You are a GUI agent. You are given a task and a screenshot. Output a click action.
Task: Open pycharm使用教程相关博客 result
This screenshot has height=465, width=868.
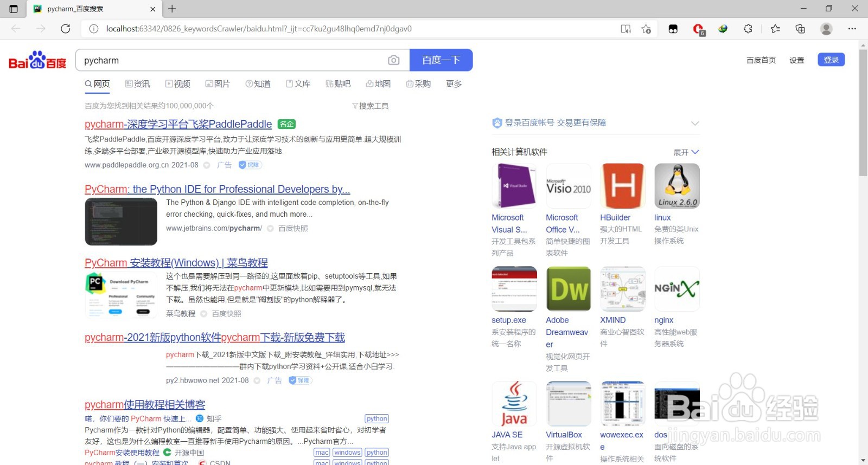point(145,405)
